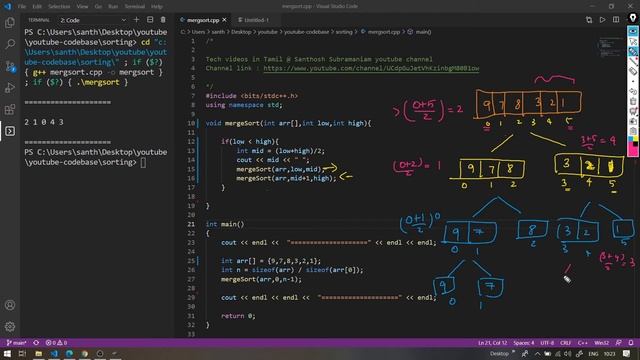Open the File menu
Image resolution: width=640 pixels, height=360 pixels.
tap(22, 6)
